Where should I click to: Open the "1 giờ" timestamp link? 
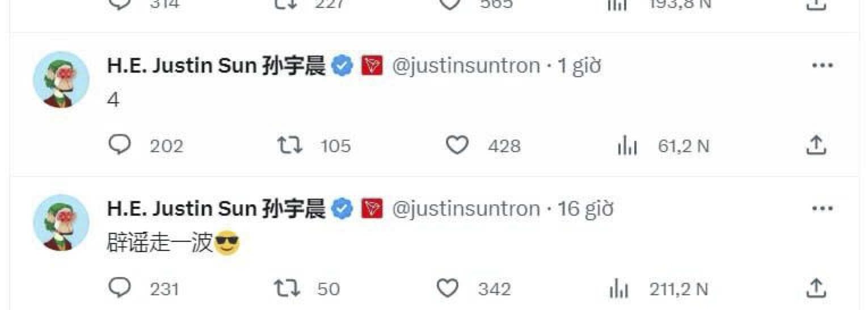(579, 66)
